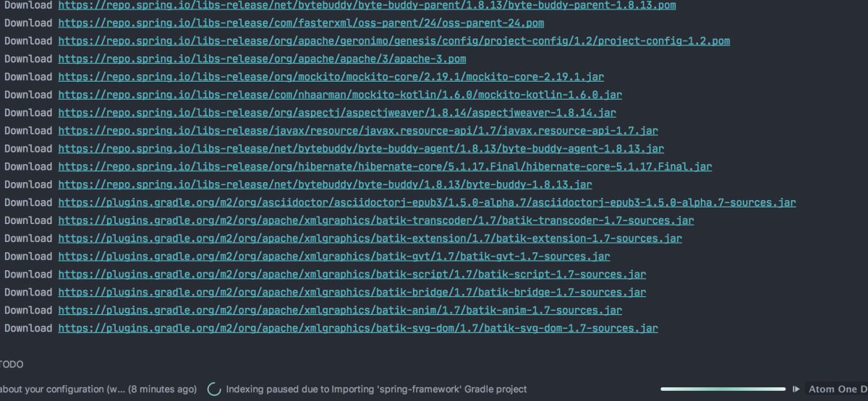
Task: Open the batik-script-1.7-sources.jar link
Action: click(x=352, y=275)
